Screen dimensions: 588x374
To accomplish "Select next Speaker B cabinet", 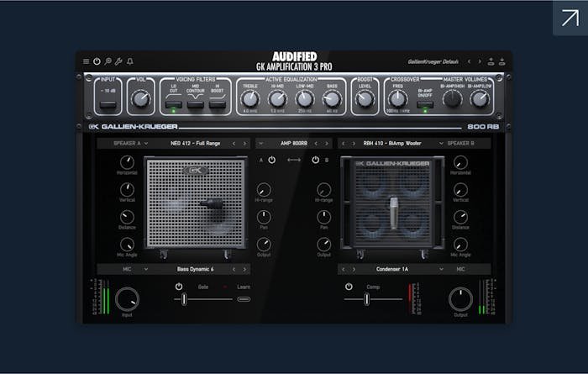I will click(x=354, y=144).
